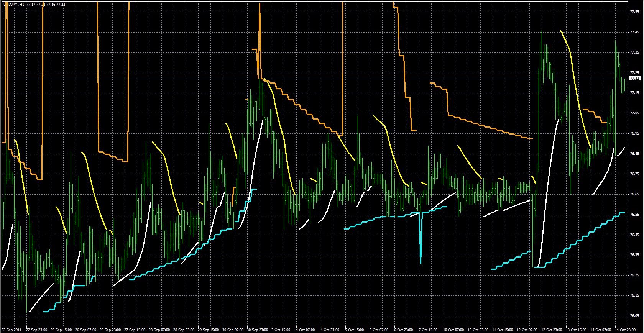644x333 pixels.
Task: Select the 7 Oct 15:00 time label
Action: click(428, 330)
